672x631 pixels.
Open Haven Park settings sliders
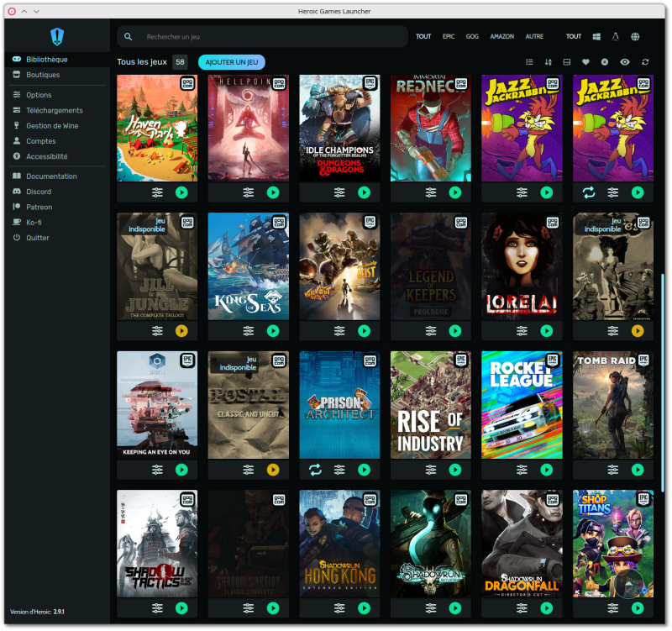[x=157, y=193]
